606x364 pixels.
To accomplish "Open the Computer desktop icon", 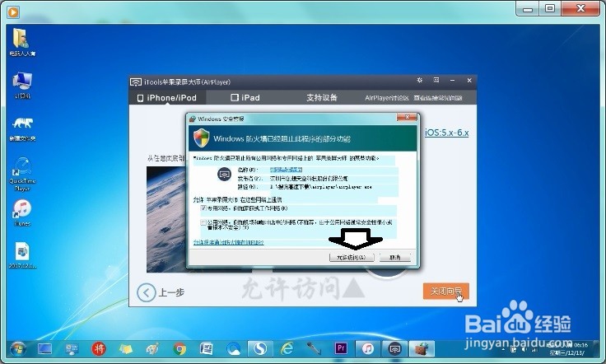I will tap(22, 85).
